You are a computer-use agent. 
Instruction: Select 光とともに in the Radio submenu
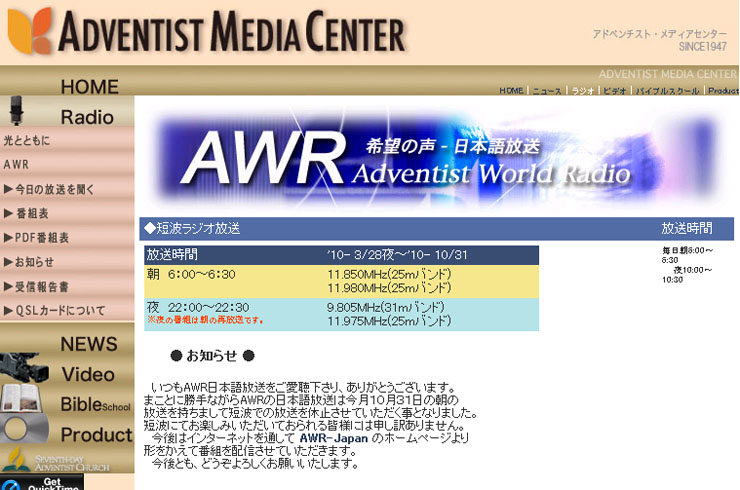pos(27,140)
